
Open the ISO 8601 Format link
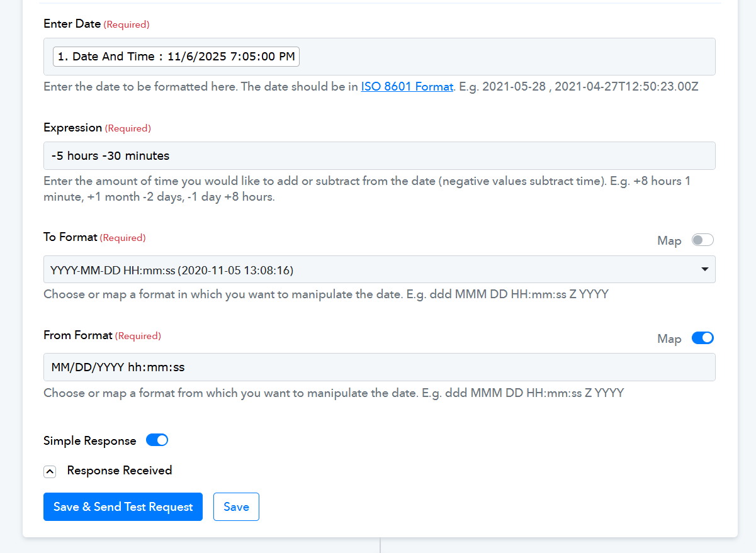[407, 87]
